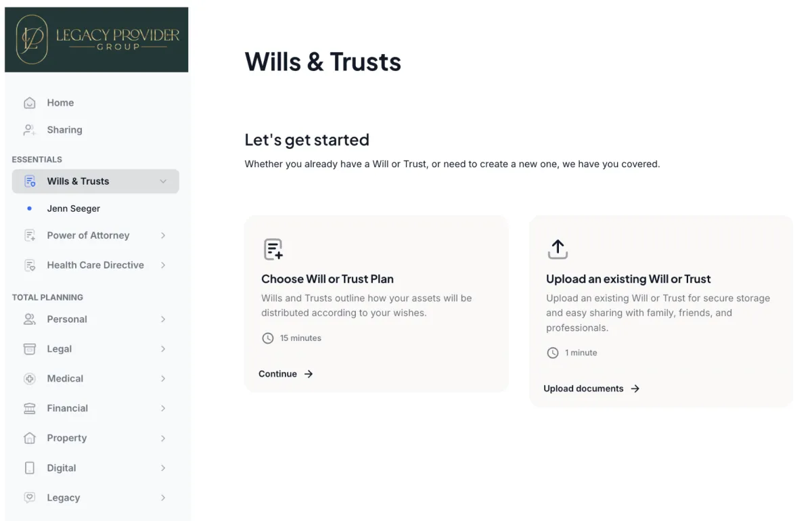812x521 pixels.
Task: Expand the Legal section arrow
Action: pos(163,349)
